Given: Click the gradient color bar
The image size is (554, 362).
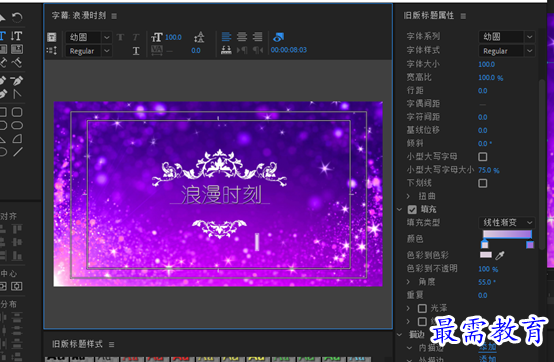Looking at the screenshot, I should click(x=507, y=234).
